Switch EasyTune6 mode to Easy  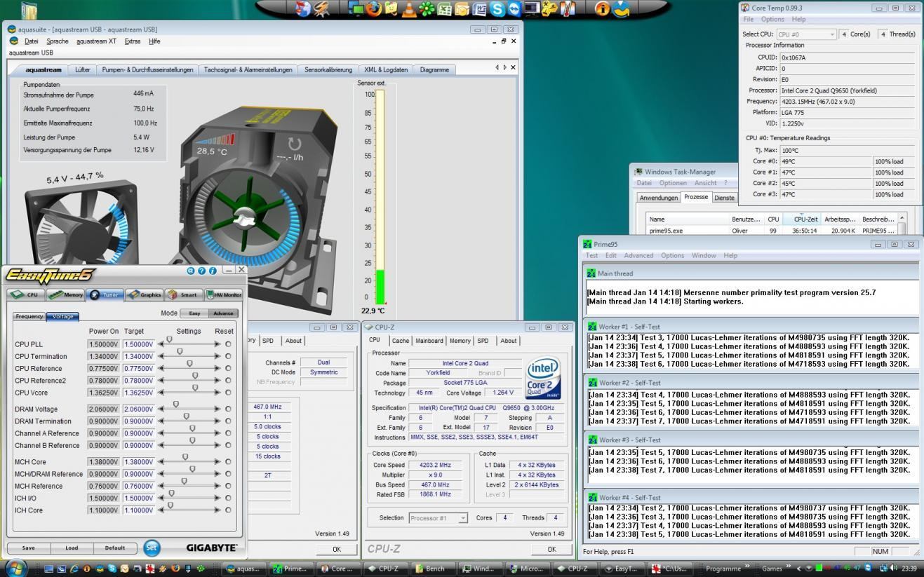(194, 313)
